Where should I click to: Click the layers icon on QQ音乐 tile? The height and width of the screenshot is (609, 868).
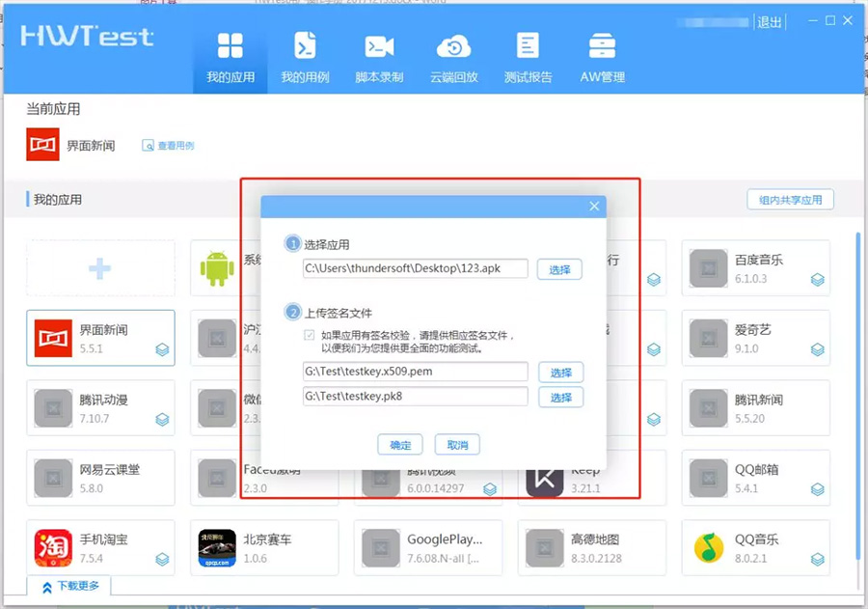tap(818, 559)
